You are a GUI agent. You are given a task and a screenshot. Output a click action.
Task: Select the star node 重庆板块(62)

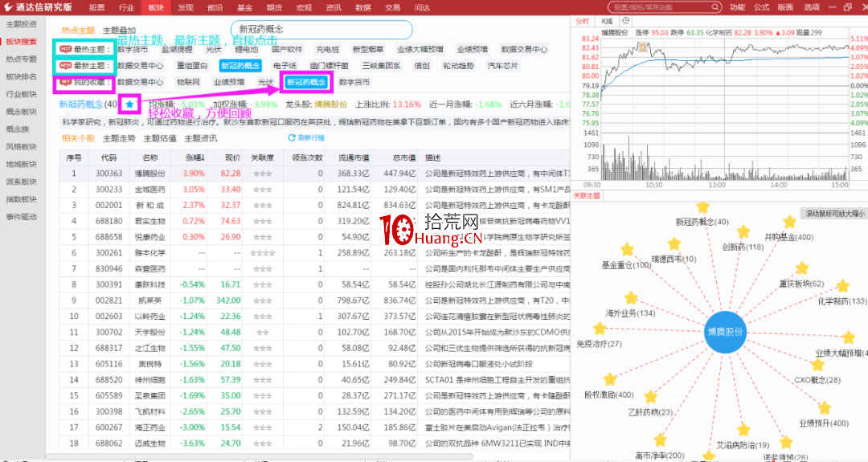pos(802,269)
